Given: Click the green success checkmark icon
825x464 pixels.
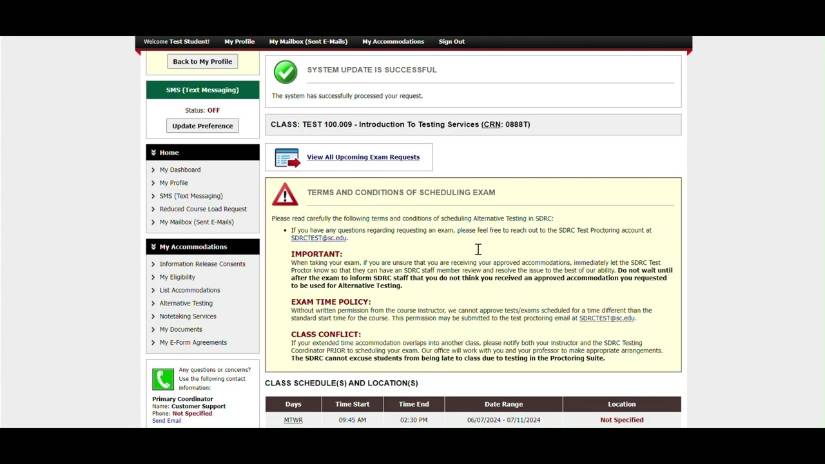Looking at the screenshot, I should pos(285,72).
